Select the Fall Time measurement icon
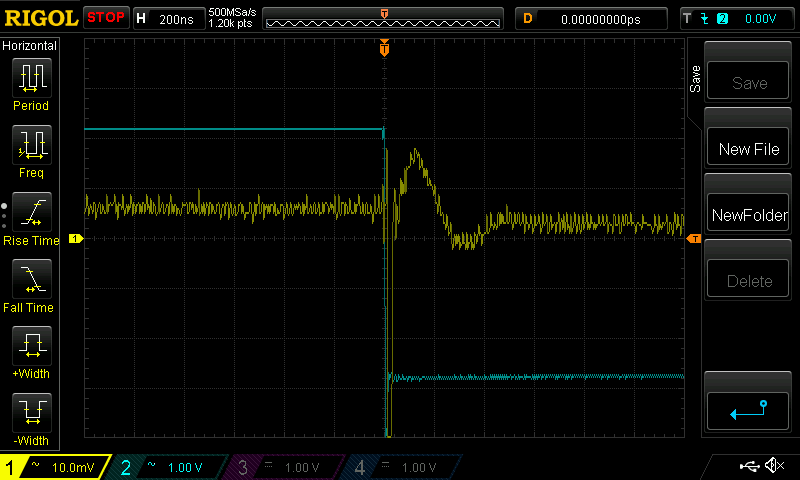The image size is (800, 480). [x=32, y=279]
